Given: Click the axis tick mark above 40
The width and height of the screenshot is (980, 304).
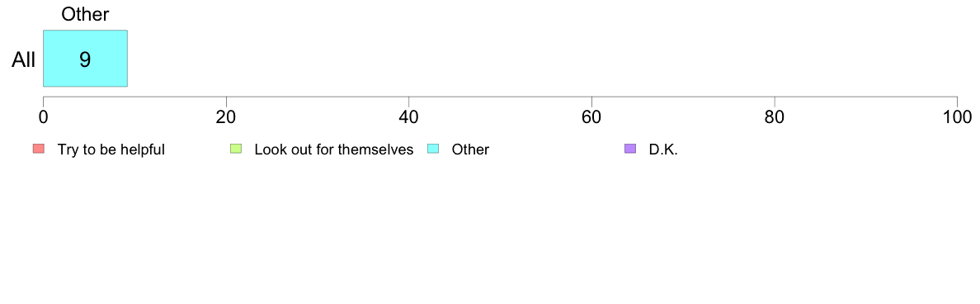Looking at the screenshot, I should (409, 101).
